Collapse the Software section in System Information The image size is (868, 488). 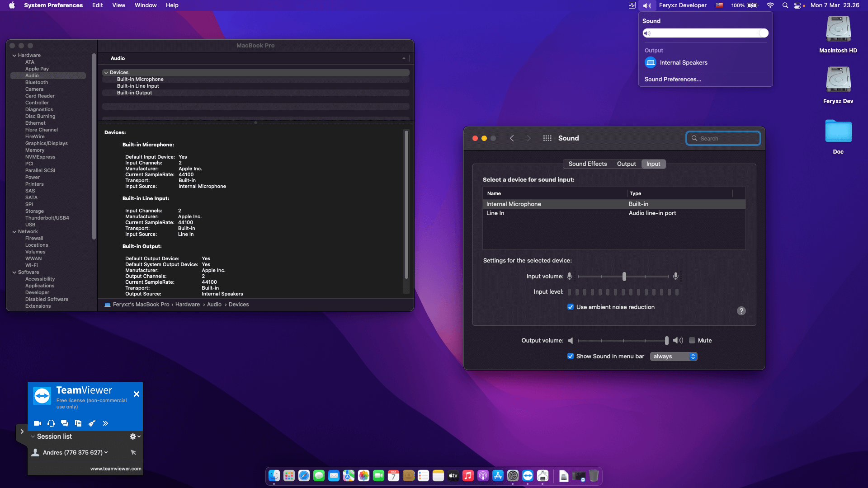[x=14, y=272]
